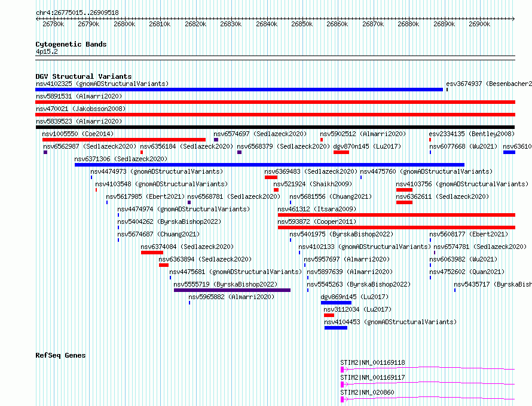Open nsv5435717 ByrskaBishop variant label
Image resolution: width=532 pixels, height=406 pixels.
tap(493, 284)
